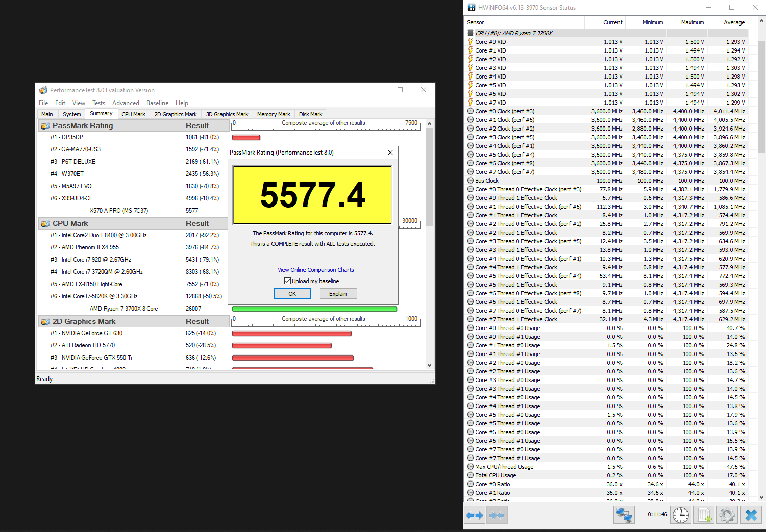Click the Minimum column header in HWiNFO
Viewport: 766px width, 532px height.
[x=646, y=22]
